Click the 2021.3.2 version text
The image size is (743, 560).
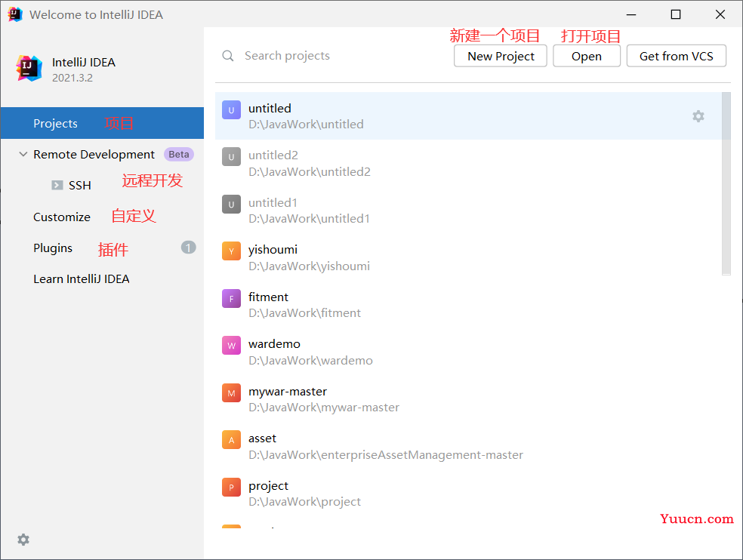tap(72, 78)
